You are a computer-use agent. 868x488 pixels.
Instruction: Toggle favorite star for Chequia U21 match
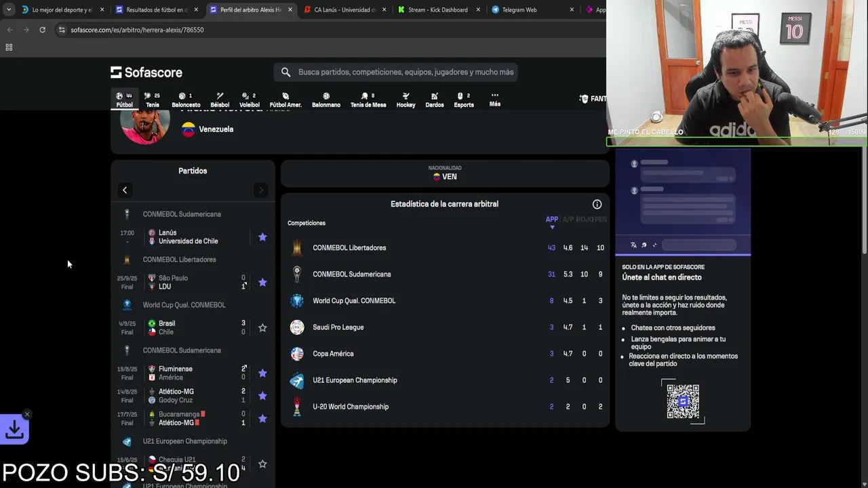(262, 464)
